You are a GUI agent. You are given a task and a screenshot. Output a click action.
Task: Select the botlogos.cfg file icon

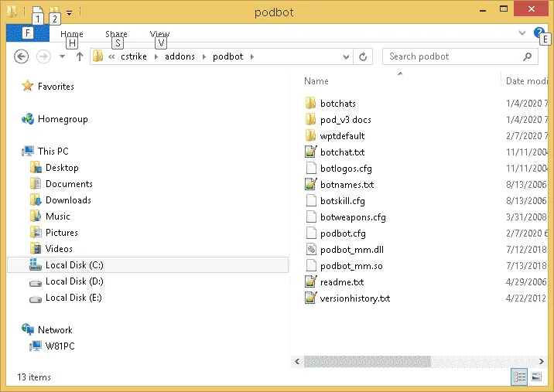tap(311, 168)
